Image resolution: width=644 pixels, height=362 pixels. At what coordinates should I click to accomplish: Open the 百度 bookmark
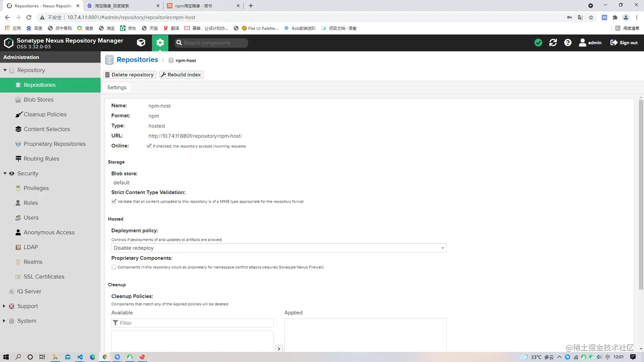[34, 29]
